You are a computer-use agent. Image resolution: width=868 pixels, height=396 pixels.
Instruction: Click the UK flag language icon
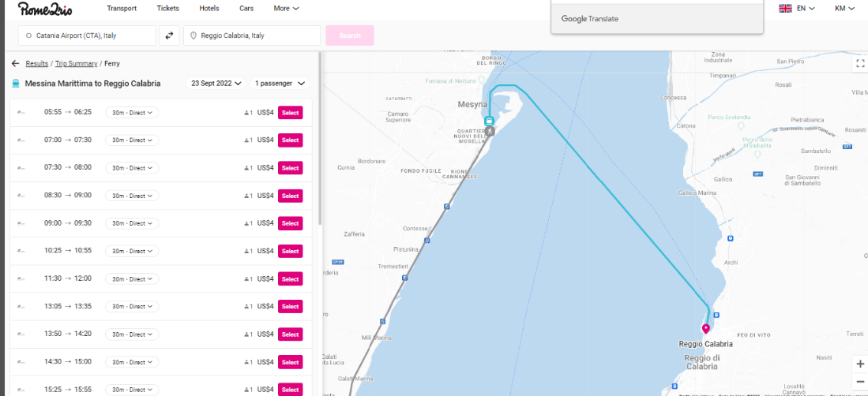click(786, 9)
